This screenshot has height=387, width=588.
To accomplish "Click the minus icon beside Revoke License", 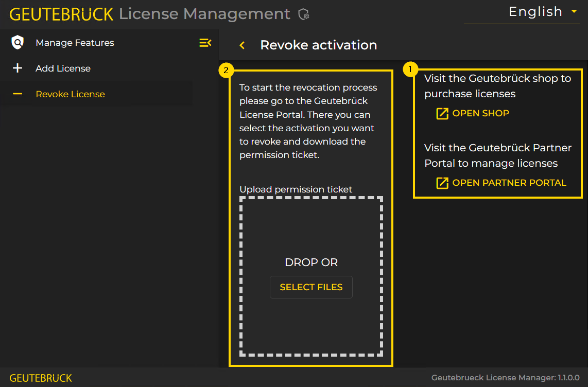I will 18,94.
